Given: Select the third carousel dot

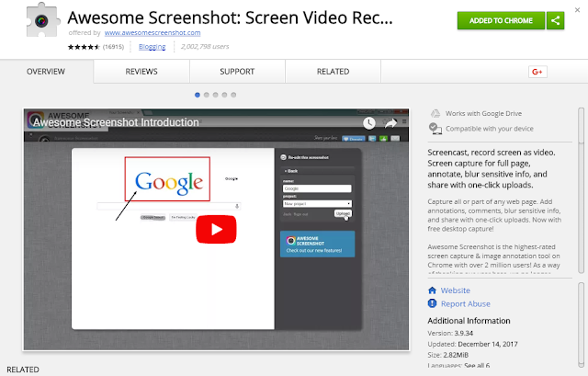Looking at the screenshot, I should 215,95.
